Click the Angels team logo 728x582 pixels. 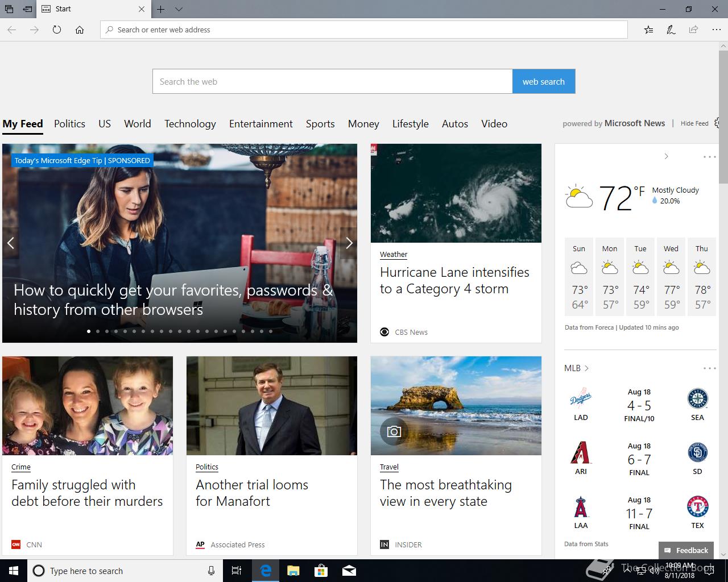click(581, 507)
